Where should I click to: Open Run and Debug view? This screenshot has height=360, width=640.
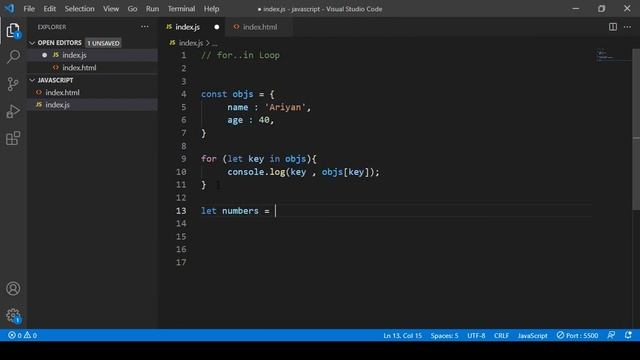13,111
